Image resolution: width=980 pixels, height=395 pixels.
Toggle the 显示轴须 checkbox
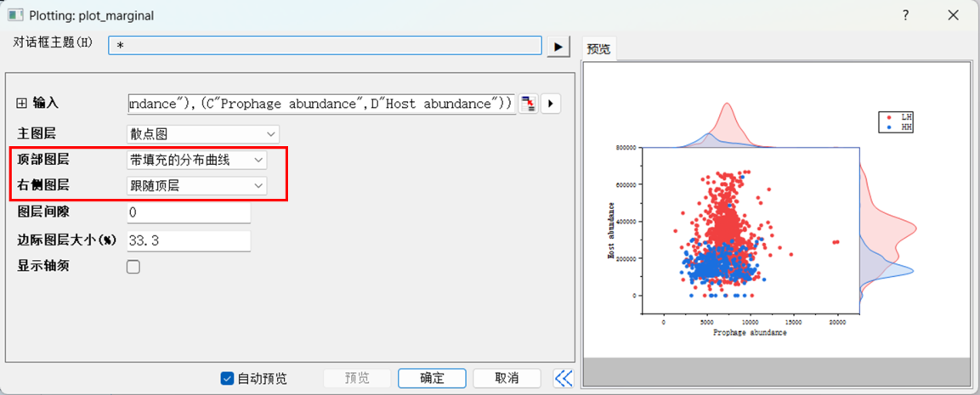tap(133, 267)
